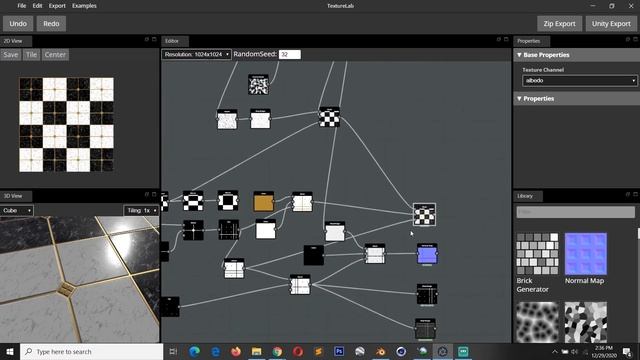Open Blender from the taskbar

(x=380, y=351)
